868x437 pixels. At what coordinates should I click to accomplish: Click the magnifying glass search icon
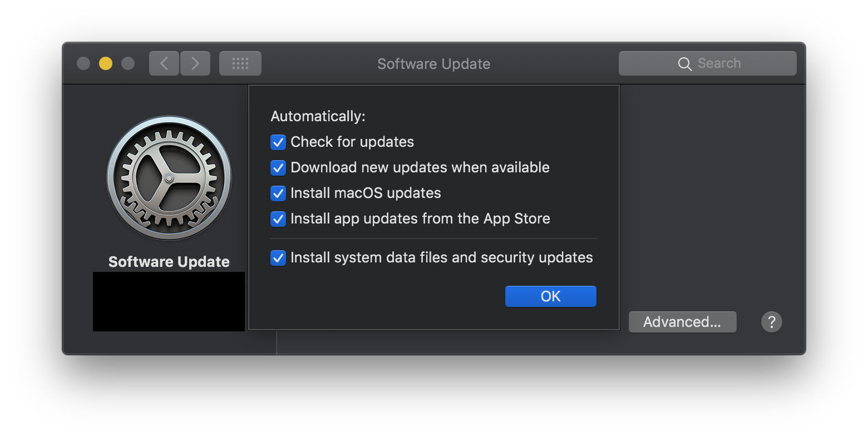pos(684,64)
